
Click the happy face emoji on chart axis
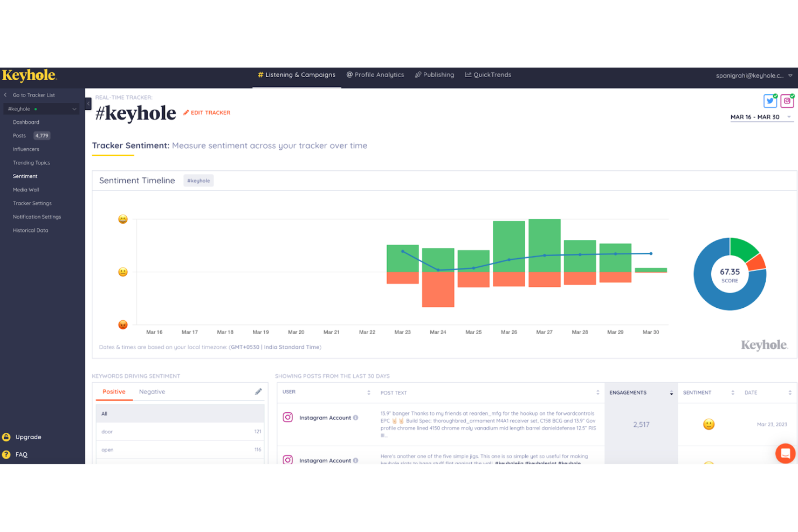(x=123, y=219)
